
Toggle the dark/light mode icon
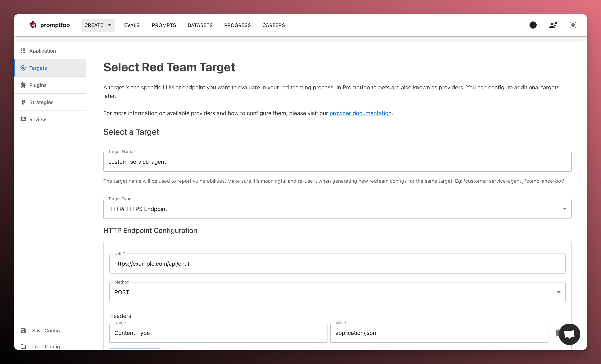tap(573, 25)
